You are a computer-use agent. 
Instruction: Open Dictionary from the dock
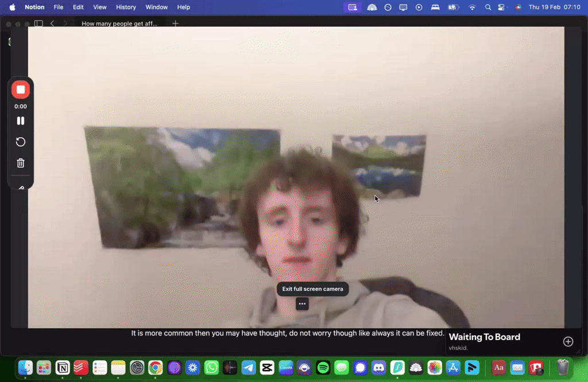point(498,368)
